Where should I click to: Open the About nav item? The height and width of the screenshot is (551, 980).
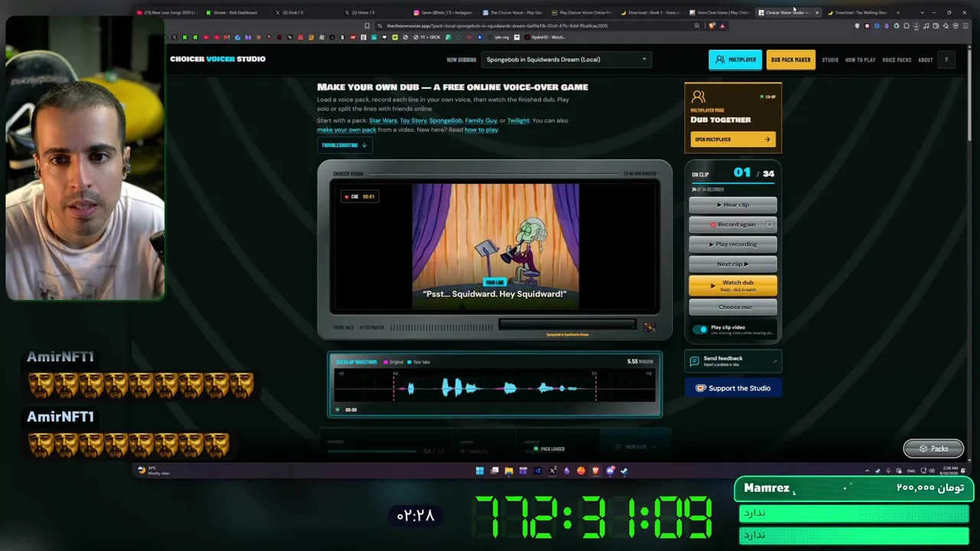tap(926, 60)
